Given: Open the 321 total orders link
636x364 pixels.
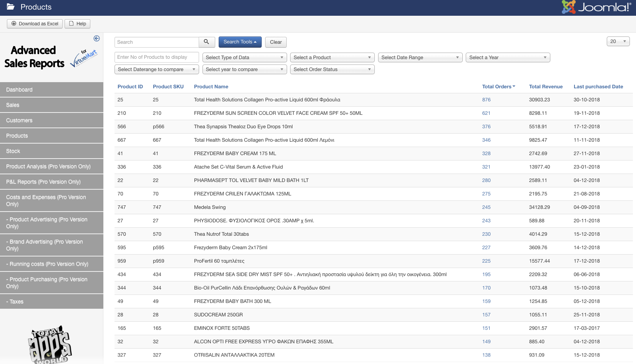Looking at the screenshot, I should click(x=486, y=167).
